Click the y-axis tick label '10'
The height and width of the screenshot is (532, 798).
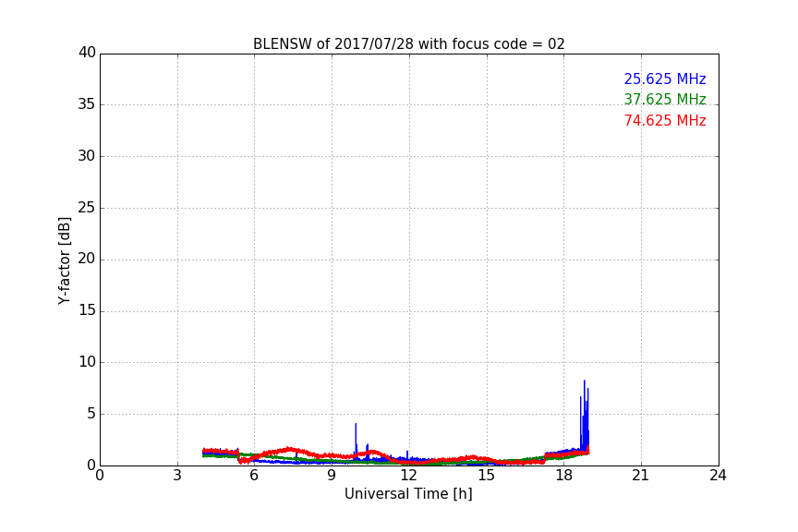(x=87, y=362)
